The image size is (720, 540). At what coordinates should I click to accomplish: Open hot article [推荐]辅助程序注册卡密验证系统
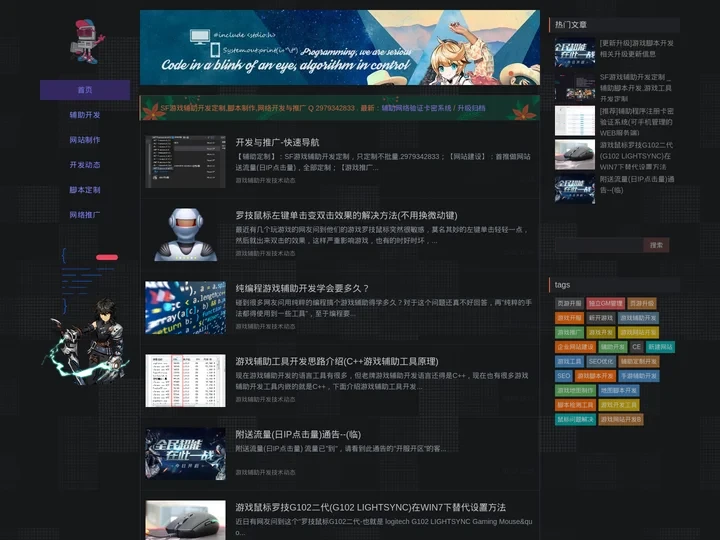click(x=636, y=122)
